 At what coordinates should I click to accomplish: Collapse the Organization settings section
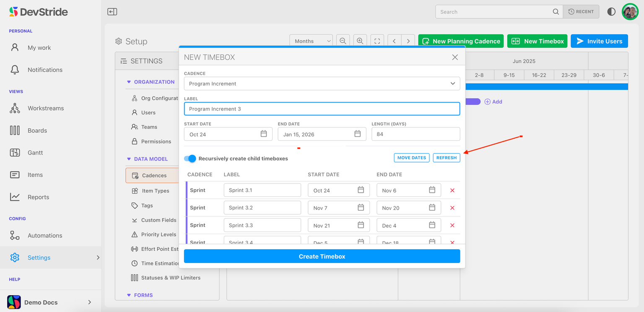pyautogui.click(x=129, y=82)
